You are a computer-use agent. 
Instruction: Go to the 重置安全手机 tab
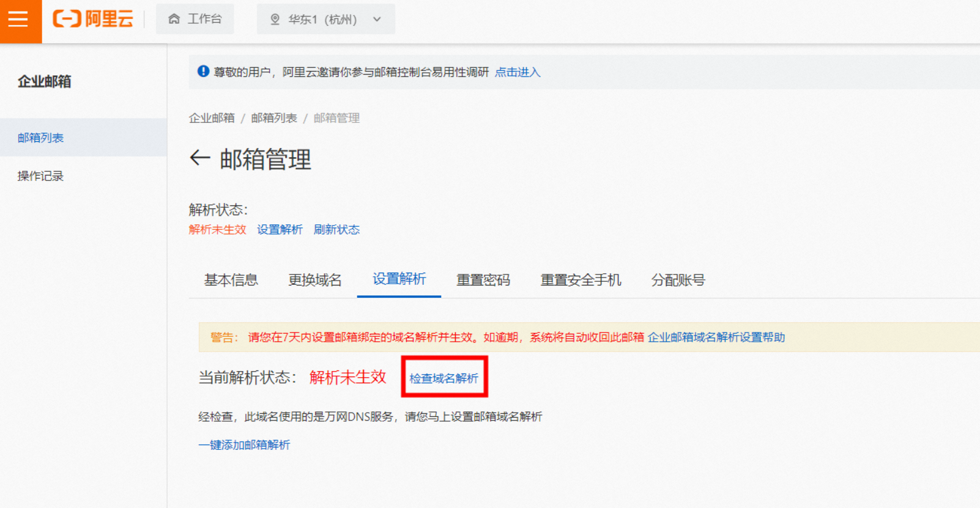point(581,280)
